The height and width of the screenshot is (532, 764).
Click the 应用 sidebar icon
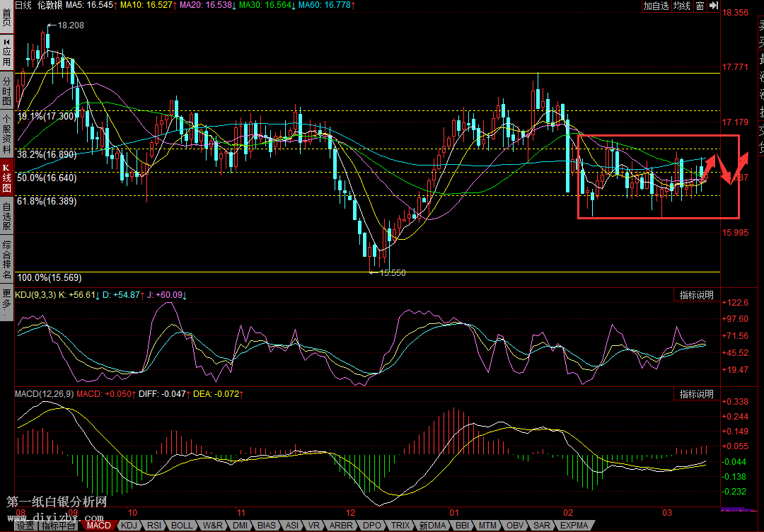click(x=6, y=50)
